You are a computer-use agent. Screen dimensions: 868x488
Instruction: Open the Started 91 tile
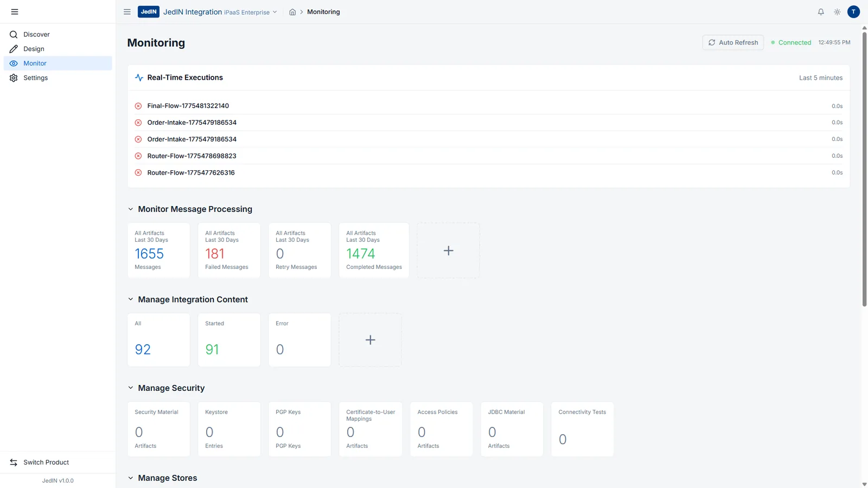click(x=229, y=340)
